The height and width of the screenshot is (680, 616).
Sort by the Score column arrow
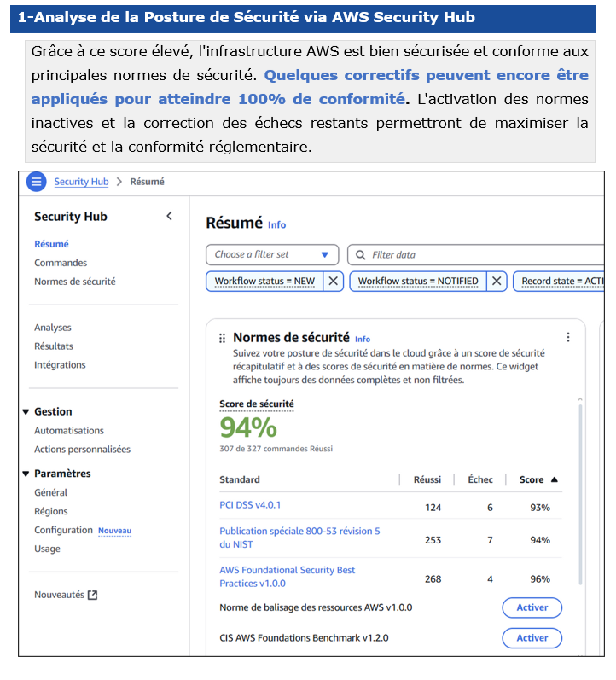[554, 479]
